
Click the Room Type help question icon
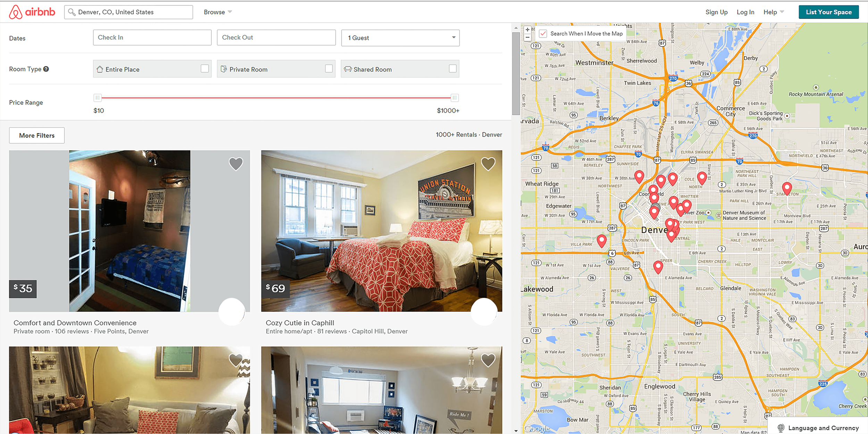pos(46,69)
